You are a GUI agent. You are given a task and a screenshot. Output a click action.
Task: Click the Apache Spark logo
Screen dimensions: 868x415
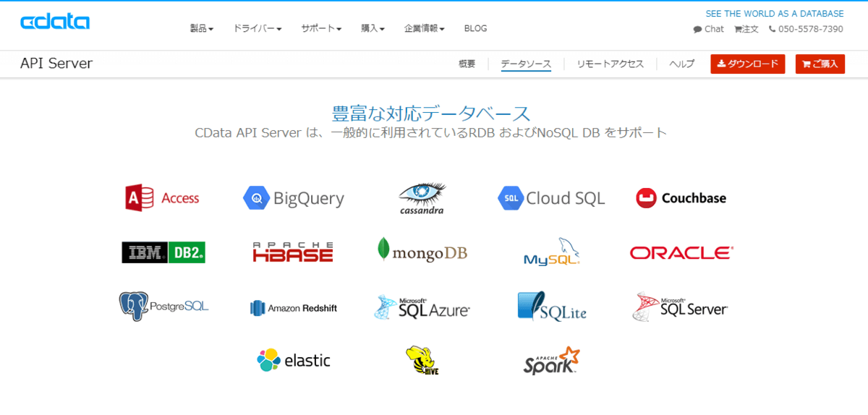click(x=552, y=360)
